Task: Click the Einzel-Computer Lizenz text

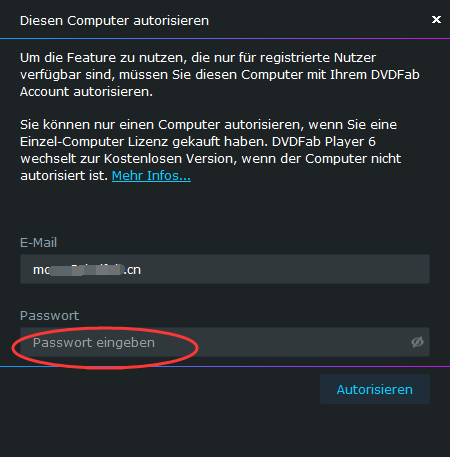Action: click(x=94, y=142)
